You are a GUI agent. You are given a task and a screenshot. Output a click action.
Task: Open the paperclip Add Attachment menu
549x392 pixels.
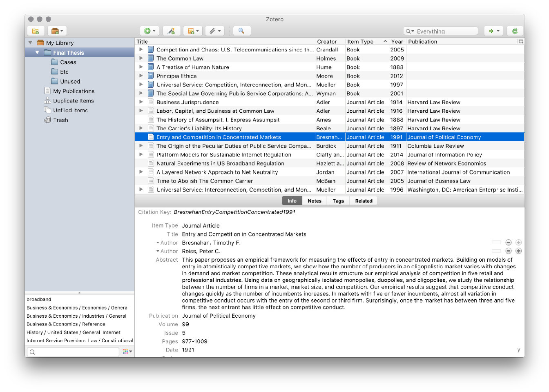(x=215, y=31)
